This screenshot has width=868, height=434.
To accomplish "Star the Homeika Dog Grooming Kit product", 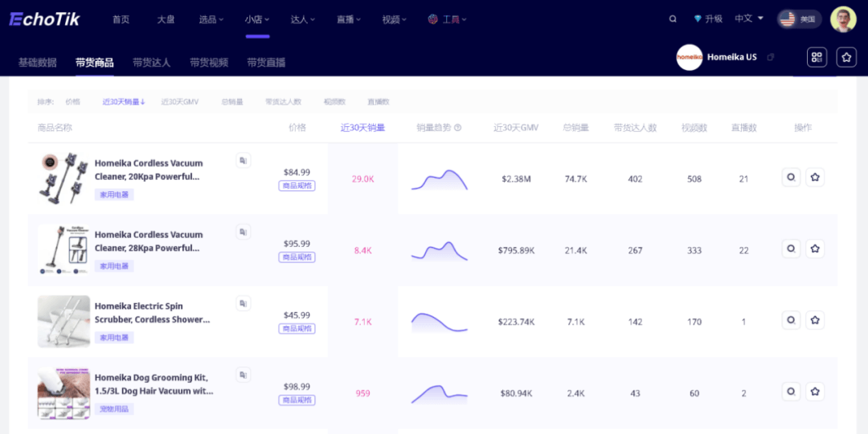I will point(815,392).
